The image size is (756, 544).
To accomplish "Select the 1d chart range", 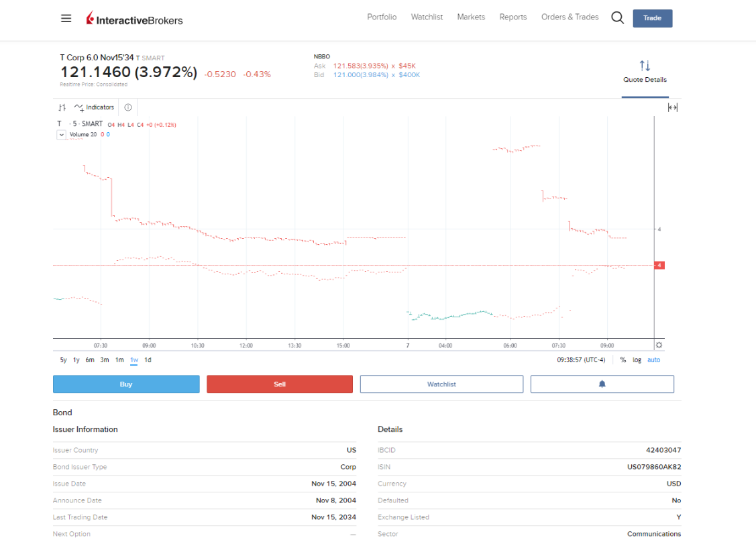I will (148, 360).
